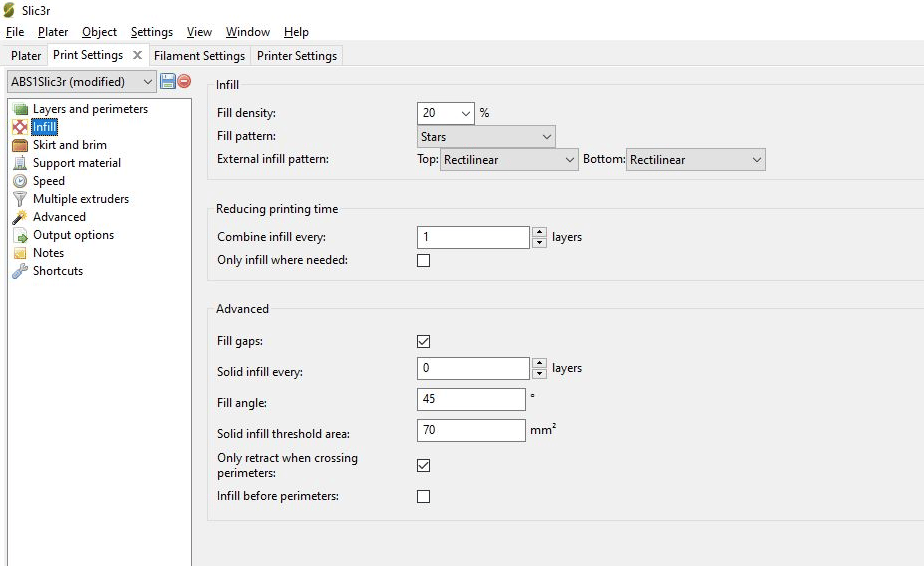
Task: Open the ABS1Slic3r preset dropdown
Action: tap(82, 81)
